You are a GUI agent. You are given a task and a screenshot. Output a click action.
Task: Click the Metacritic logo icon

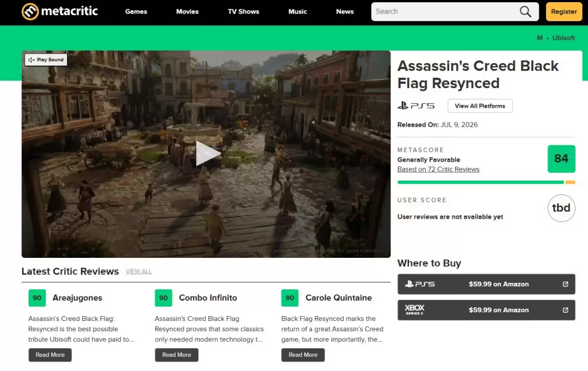[30, 11]
